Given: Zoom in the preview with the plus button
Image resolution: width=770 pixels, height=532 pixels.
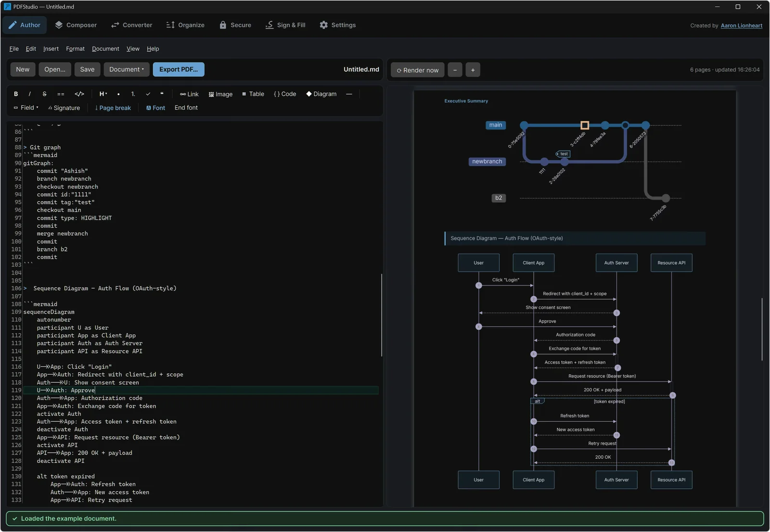Looking at the screenshot, I should [x=473, y=70].
